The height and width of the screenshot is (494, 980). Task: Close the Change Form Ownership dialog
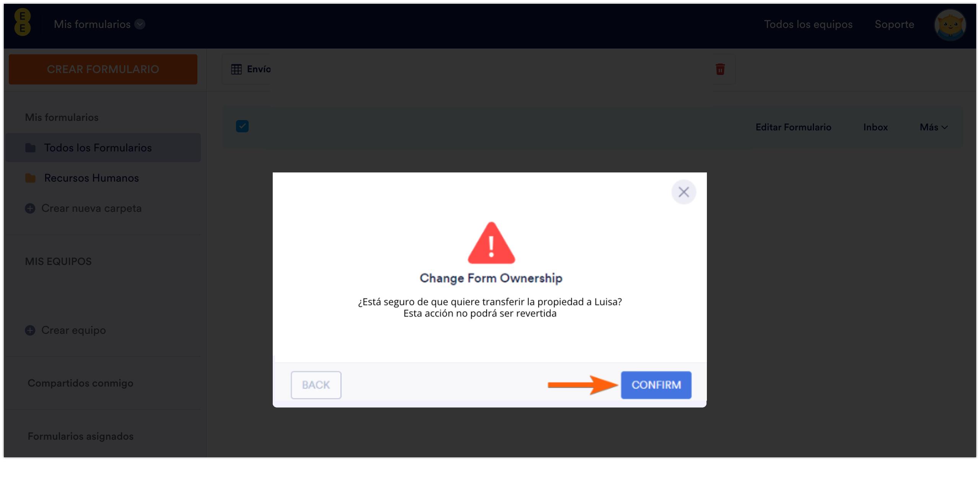pos(684,192)
